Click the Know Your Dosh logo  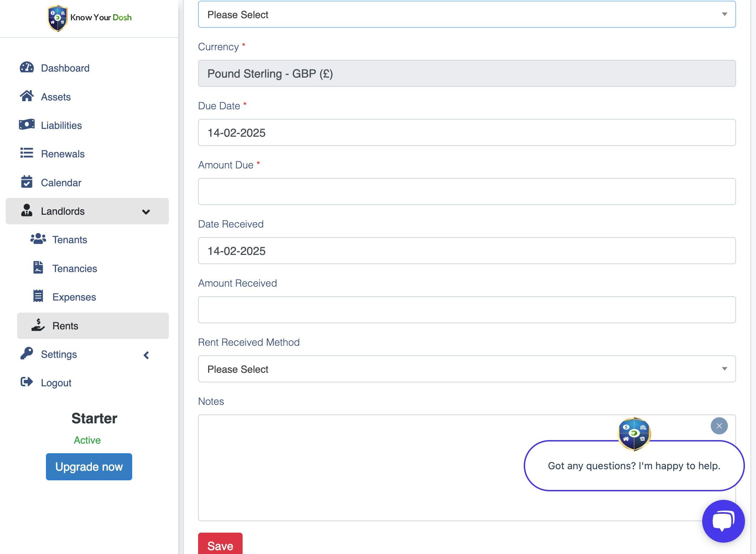pyautogui.click(x=89, y=18)
